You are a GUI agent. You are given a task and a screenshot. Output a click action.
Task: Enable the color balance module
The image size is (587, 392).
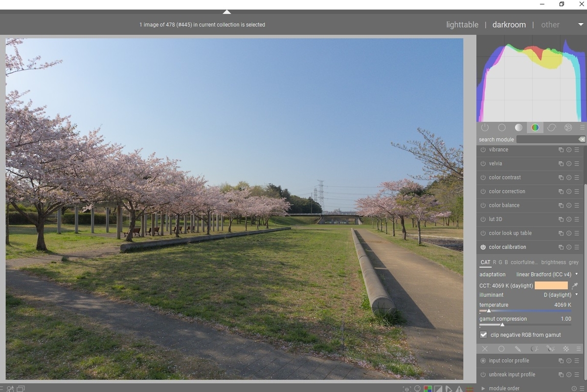[483, 206]
